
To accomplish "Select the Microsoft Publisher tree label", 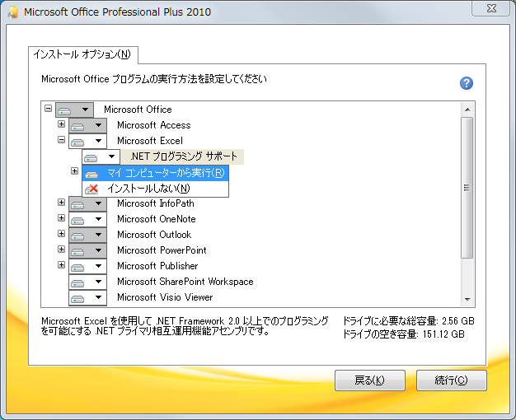I will click(x=157, y=266).
